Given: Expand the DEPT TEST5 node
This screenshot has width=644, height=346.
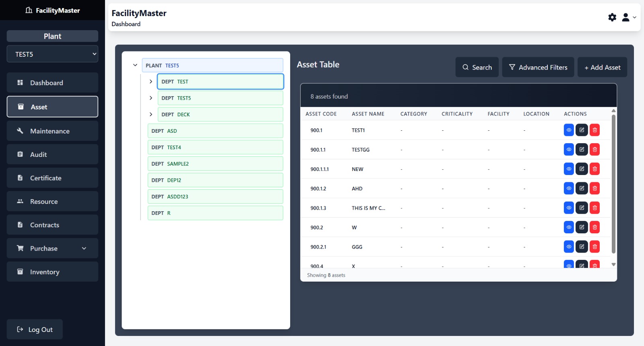Looking at the screenshot, I should point(151,98).
